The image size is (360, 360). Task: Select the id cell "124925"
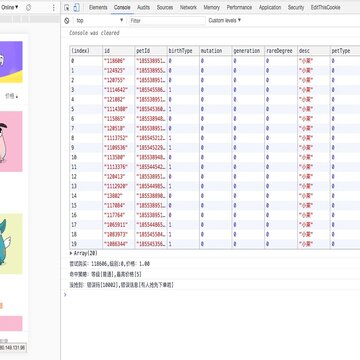pos(119,71)
